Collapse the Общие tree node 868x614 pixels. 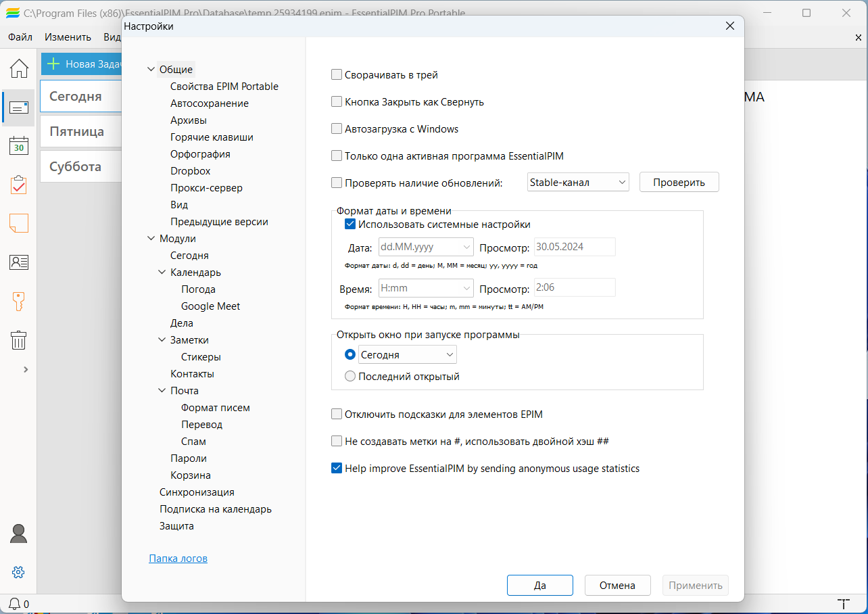click(x=151, y=69)
